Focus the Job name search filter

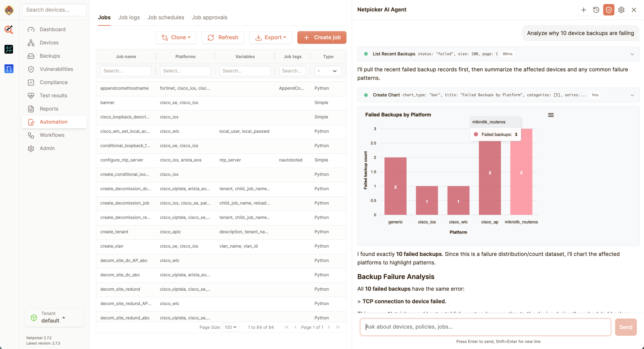pyautogui.click(x=126, y=71)
